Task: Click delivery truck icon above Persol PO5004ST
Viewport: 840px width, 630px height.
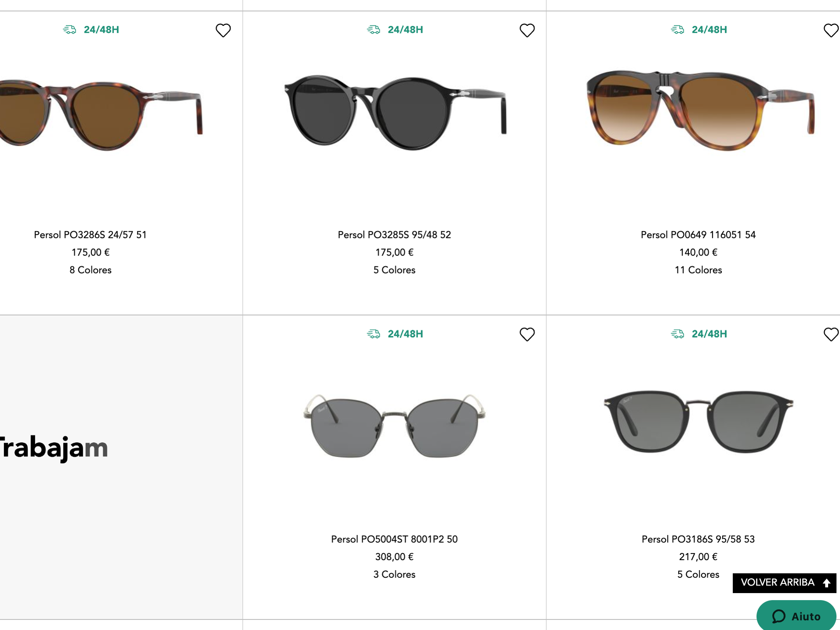Action: [374, 334]
